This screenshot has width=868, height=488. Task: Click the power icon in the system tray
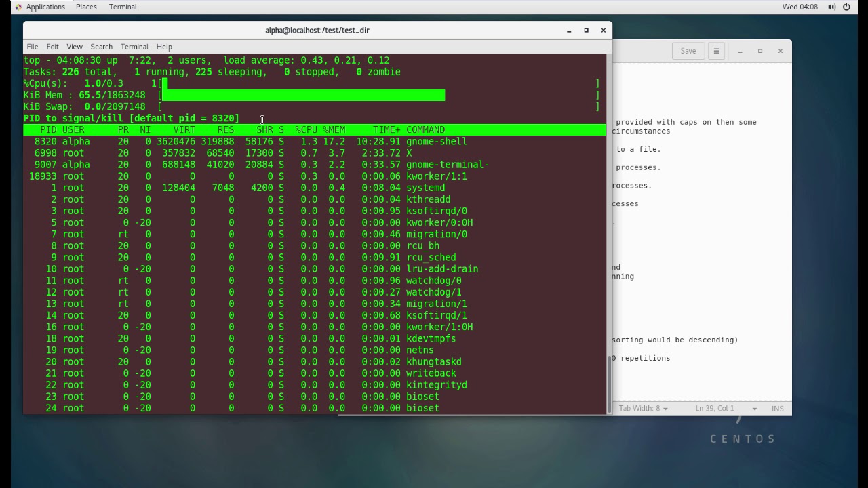click(x=847, y=7)
